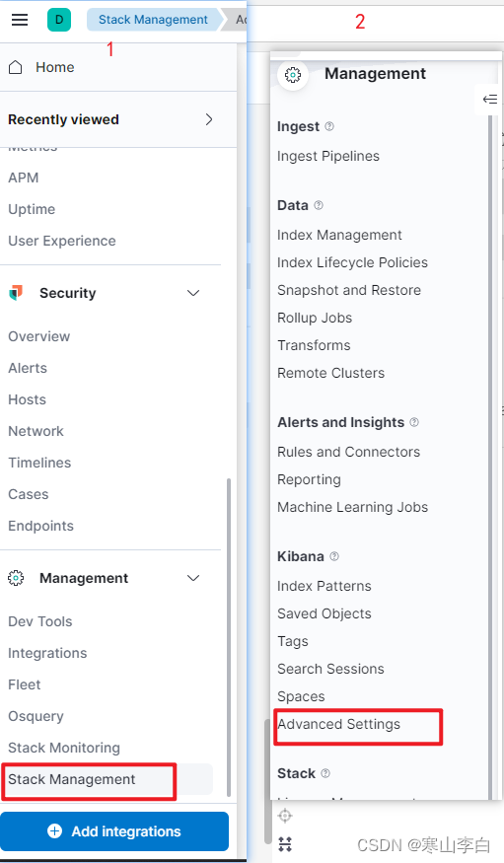The height and width of the screenshot is (863, 504).
Task: Expand the Recently viewed section
Action: (x=208, y=119)
